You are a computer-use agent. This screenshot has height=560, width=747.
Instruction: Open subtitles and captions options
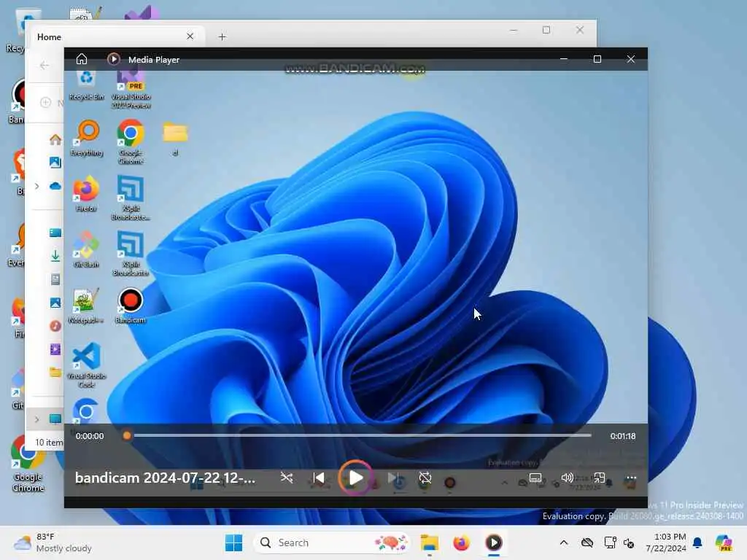(535, 478)
